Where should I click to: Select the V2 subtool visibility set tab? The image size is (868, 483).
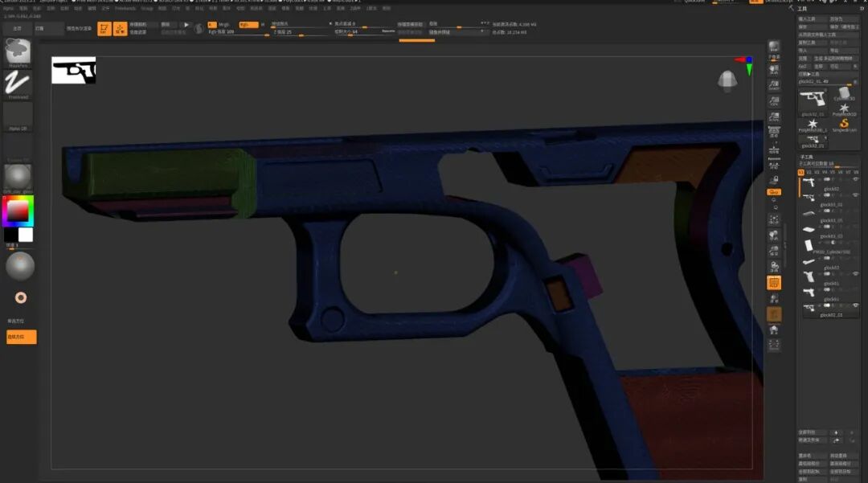(809, 173)
